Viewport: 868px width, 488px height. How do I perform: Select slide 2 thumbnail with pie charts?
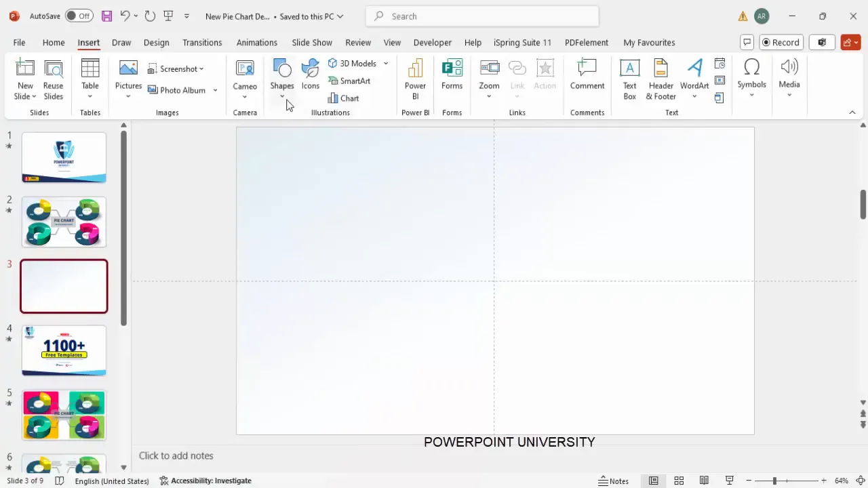coord(64,222)
